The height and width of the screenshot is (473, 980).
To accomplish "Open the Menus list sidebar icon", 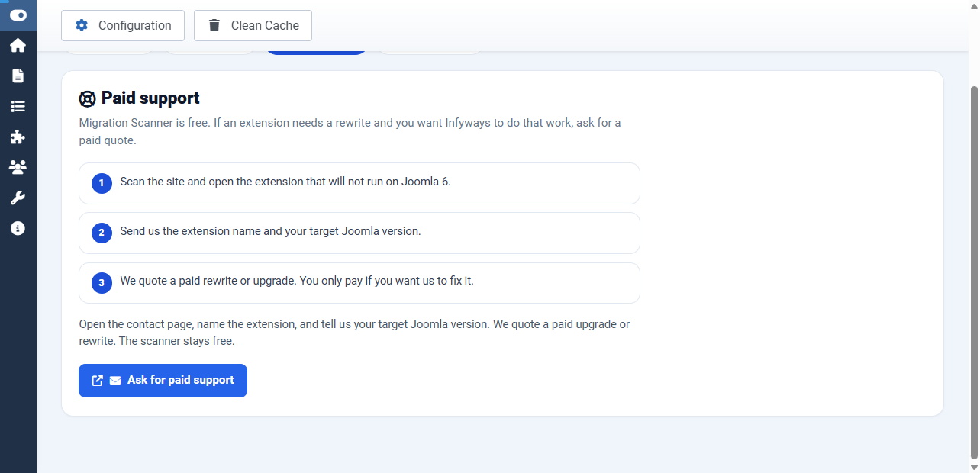I will click(x=18, y=106).
